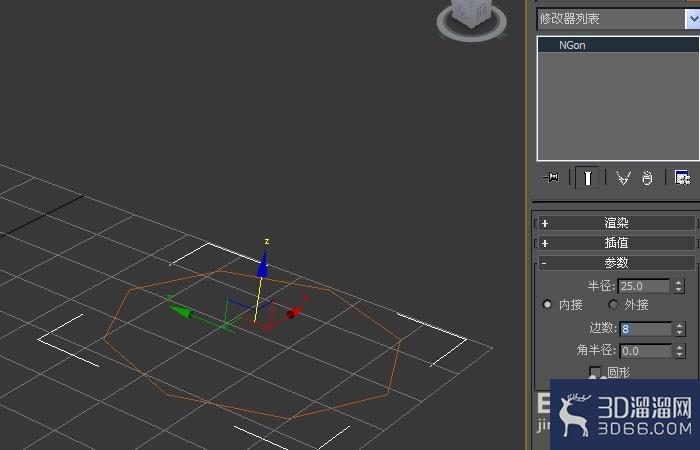This screenshot has height=450, width=700.
Task: Collapse the 参数 rollout
Action: [x=616, y=263]
